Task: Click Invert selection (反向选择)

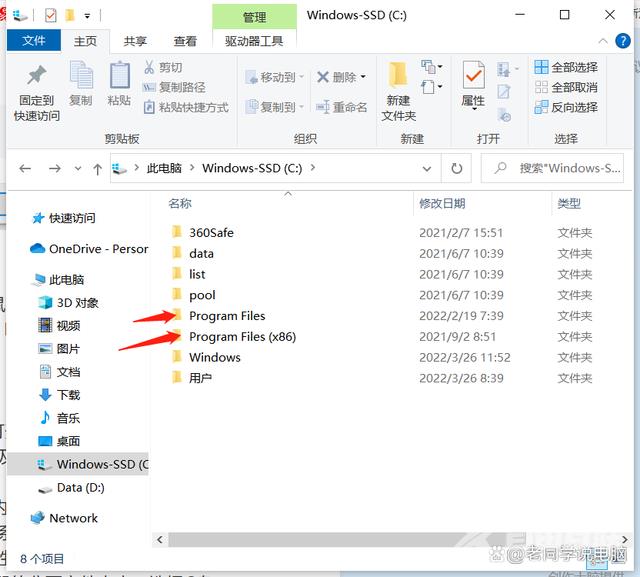Action: (566, 107)
